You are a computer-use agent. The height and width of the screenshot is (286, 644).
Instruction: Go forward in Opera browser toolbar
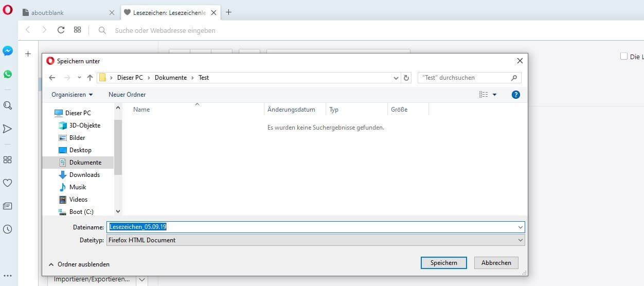(44, 30)
